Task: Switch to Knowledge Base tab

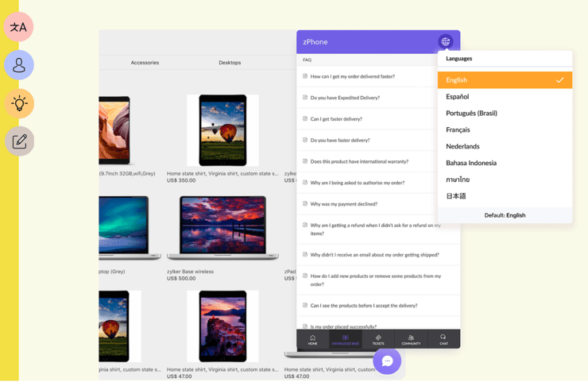Action: [x=345, y=339]
